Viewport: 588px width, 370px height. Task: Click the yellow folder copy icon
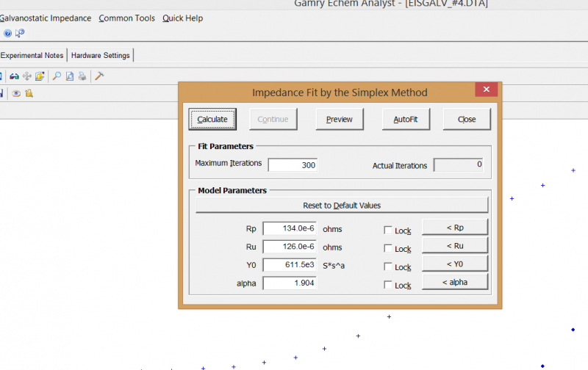click(x=40, y=76)
